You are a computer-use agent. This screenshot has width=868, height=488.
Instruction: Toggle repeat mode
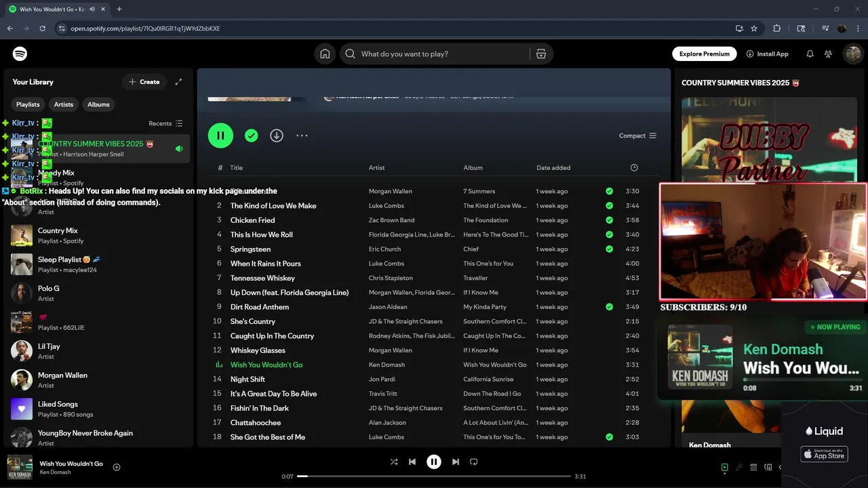click(x=474, y=462)
